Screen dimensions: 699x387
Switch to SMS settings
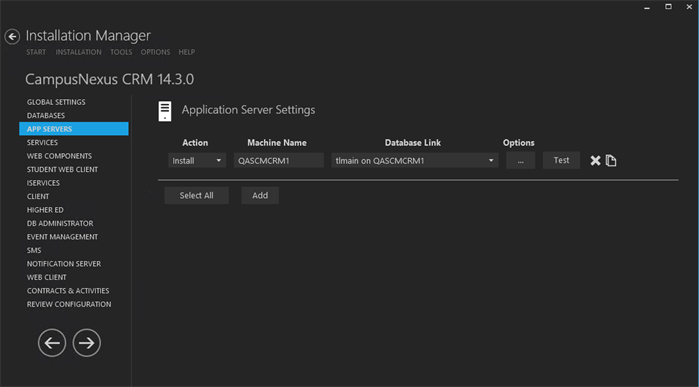point(34,250)
